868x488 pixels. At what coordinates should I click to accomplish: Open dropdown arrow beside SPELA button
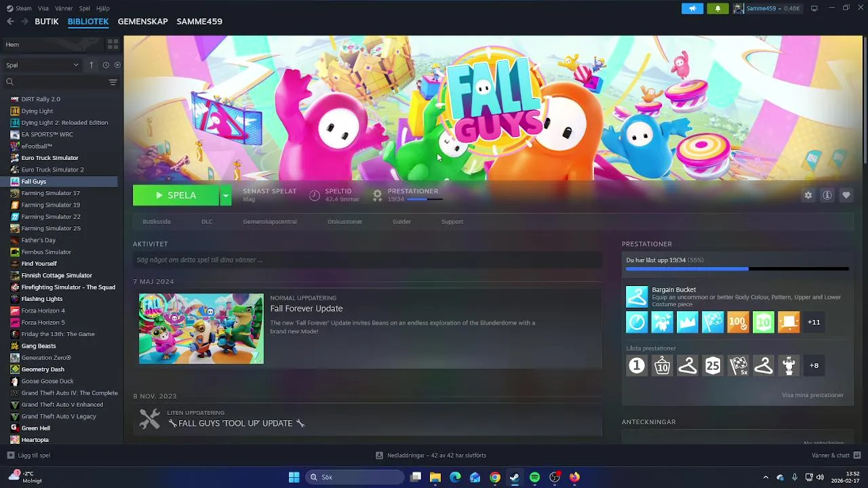(x=226, y=195)
